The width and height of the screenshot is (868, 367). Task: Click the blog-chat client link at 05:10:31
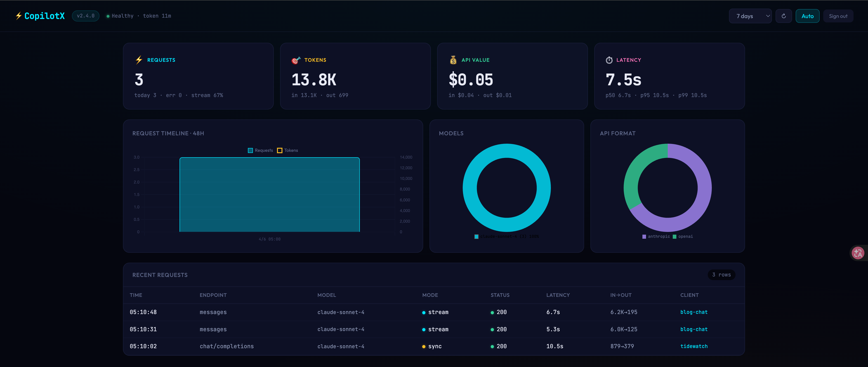click(x=694, y=329)
